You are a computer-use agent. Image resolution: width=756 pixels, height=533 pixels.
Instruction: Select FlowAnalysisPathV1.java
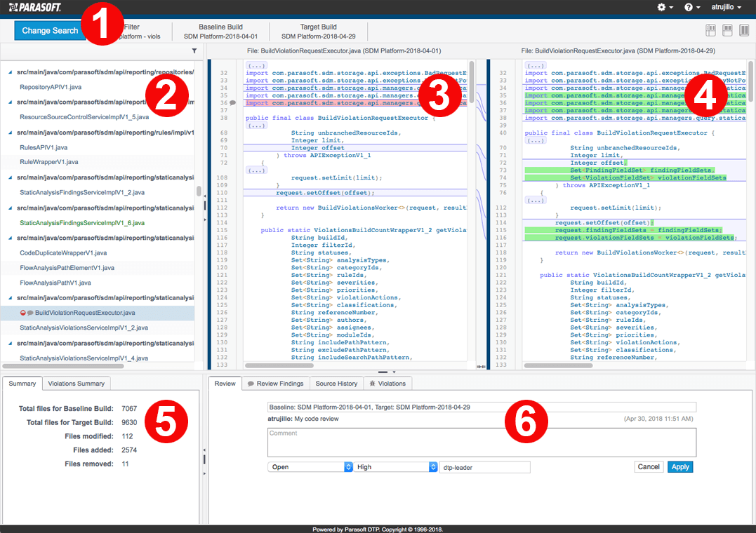[x=55, y=283]
